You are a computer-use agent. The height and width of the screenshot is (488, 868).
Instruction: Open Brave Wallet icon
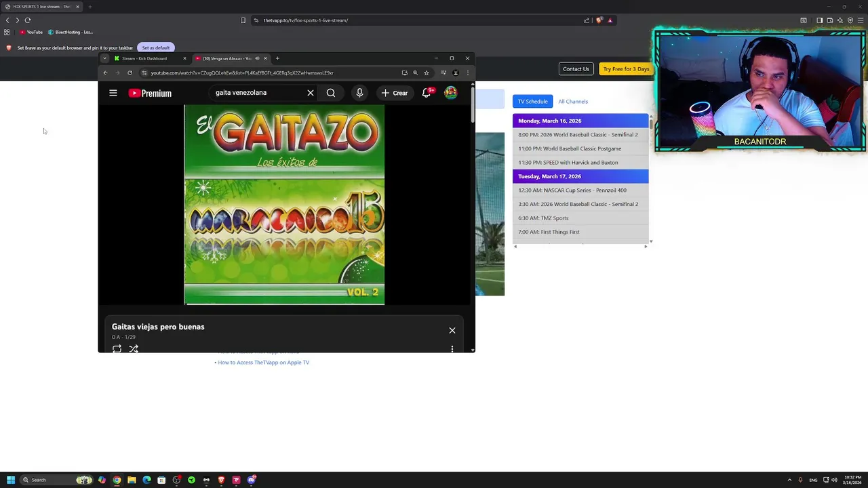tap(830, 20)
